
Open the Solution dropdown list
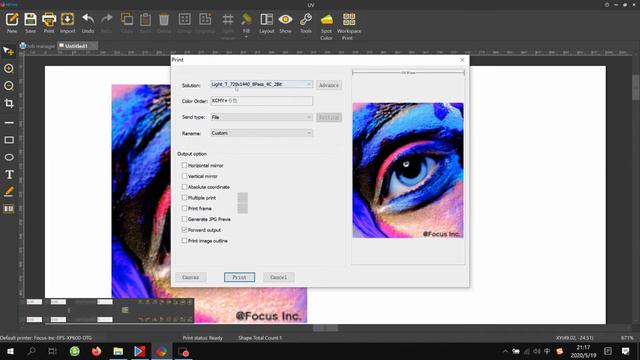point(262,84)
